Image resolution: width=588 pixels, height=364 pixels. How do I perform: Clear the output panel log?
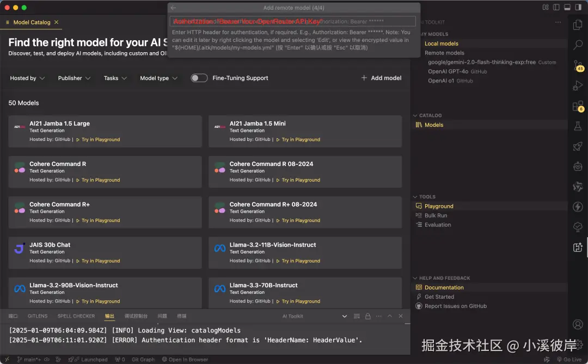(357, 316)
